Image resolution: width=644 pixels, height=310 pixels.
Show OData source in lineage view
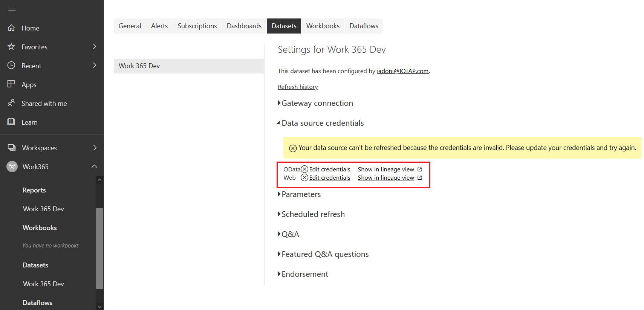[x=386, y=170]
